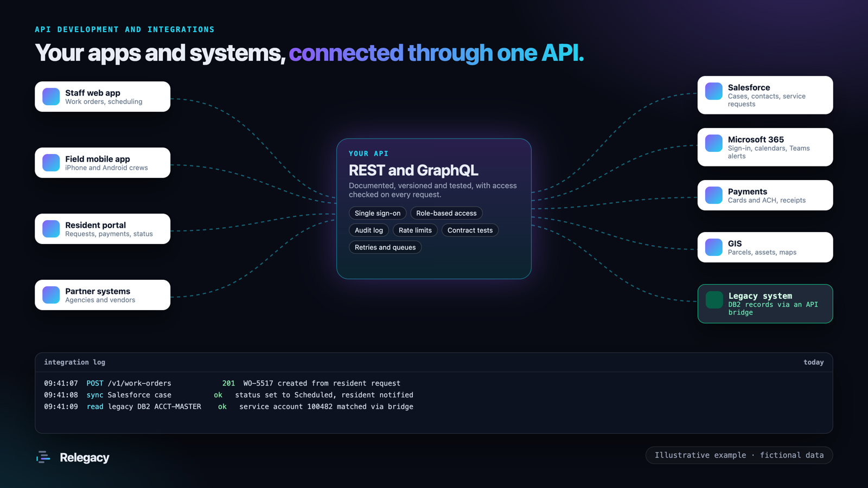
Task: Click 'WO-5517 created from resident request'
Action: coord(322,383)
